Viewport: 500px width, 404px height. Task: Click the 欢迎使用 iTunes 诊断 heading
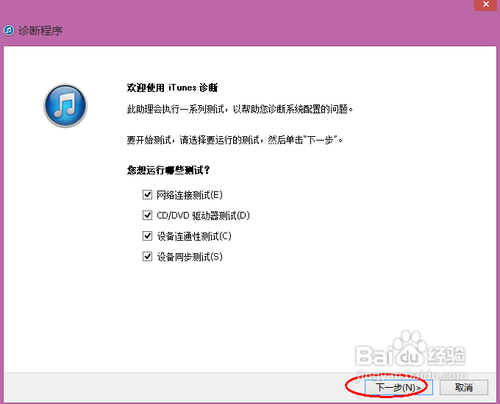(172, 88)
